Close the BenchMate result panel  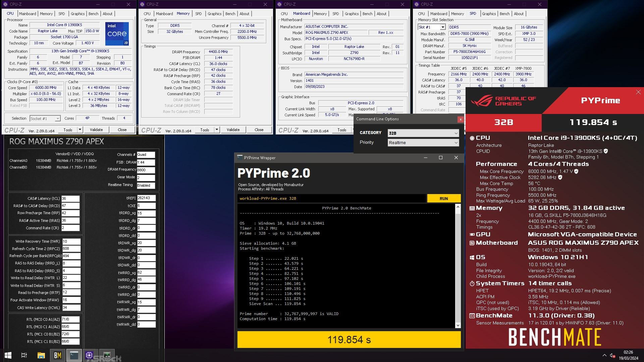638,92
